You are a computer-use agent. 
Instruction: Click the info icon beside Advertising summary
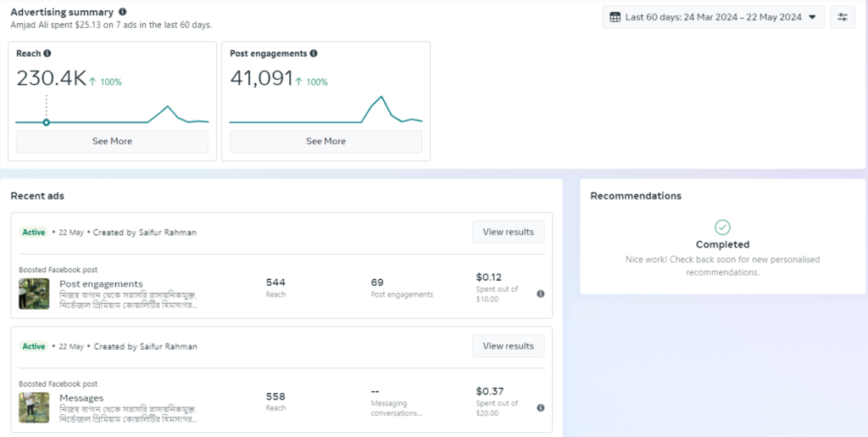pos(123,13)
